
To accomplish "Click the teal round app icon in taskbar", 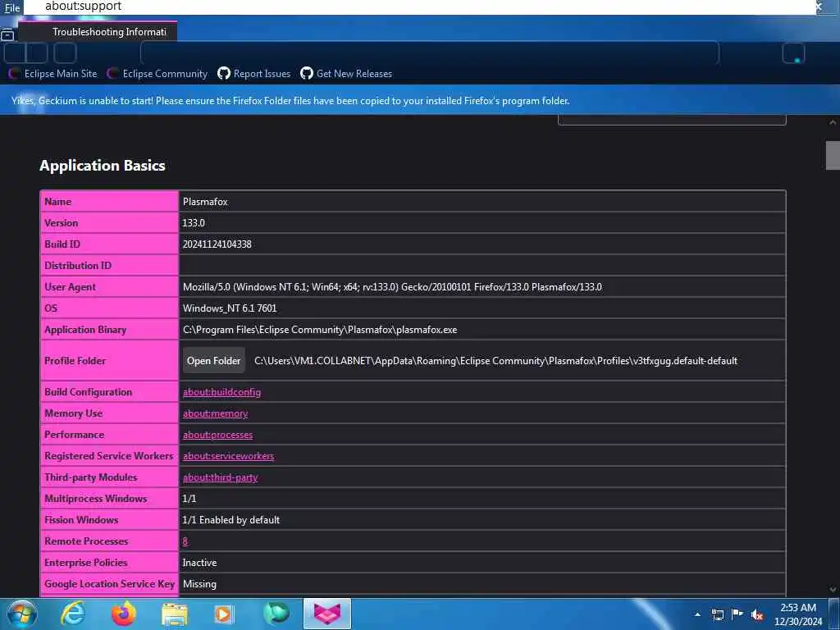I will pos(276,614).
